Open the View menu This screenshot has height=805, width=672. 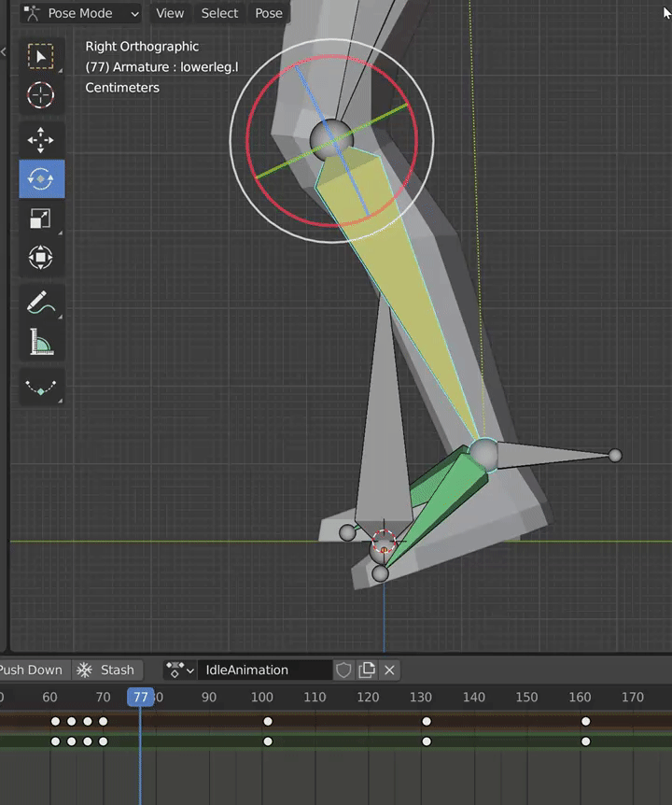[170, 13]
